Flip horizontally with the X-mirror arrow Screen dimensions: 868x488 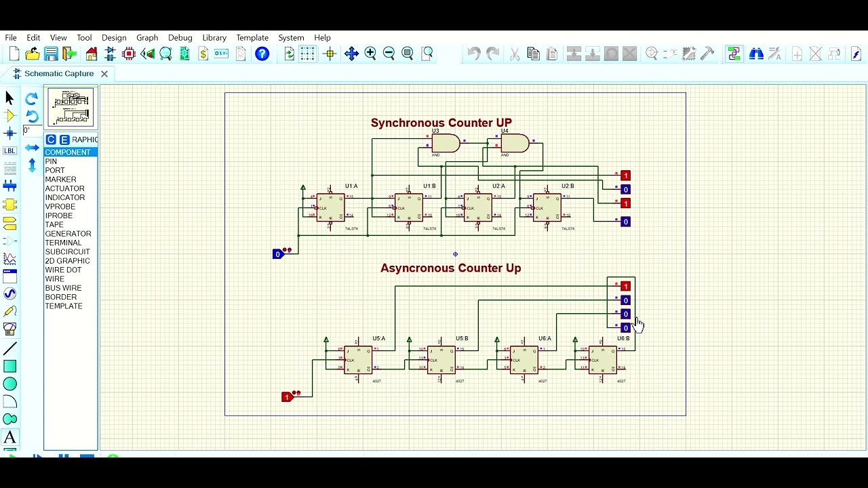[31, 148]
